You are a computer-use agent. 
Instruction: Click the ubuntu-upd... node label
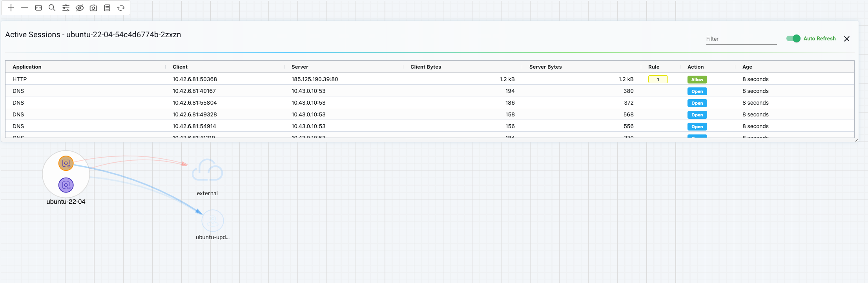213,237
